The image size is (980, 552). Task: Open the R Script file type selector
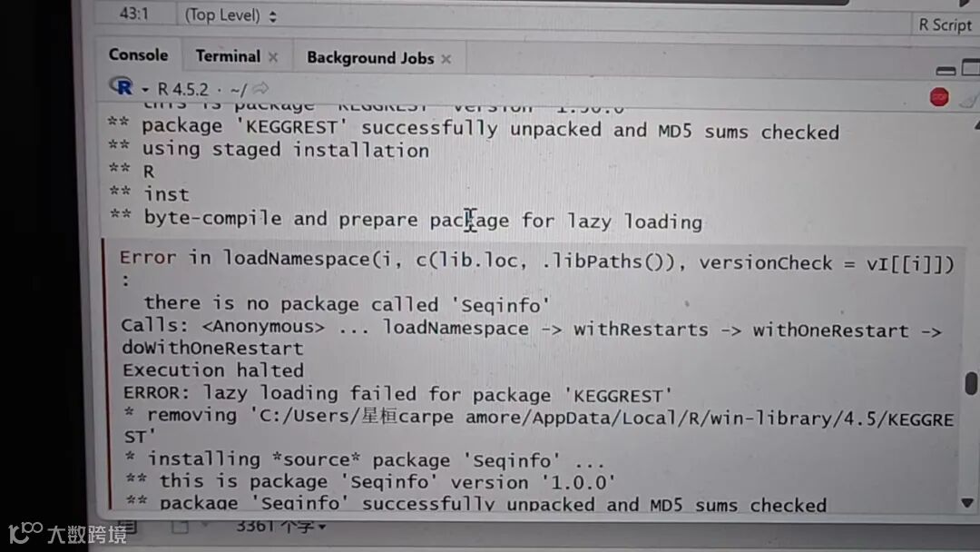tap(945, 25)
